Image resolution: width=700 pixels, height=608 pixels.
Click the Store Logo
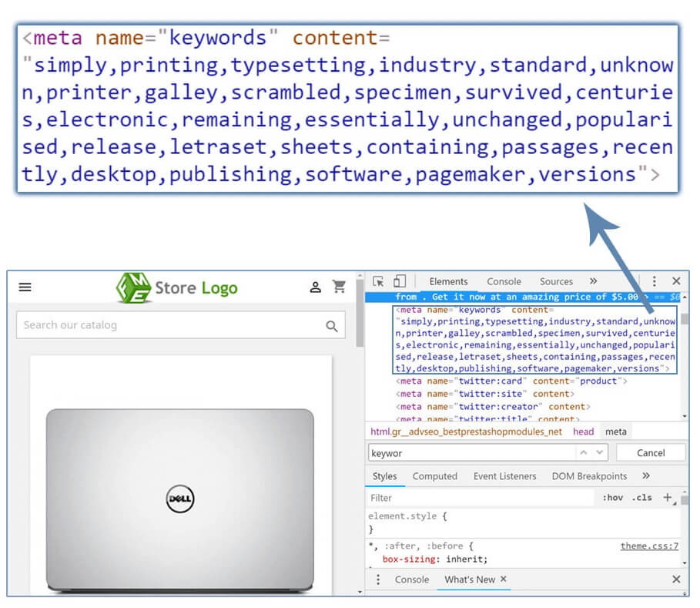177,288
